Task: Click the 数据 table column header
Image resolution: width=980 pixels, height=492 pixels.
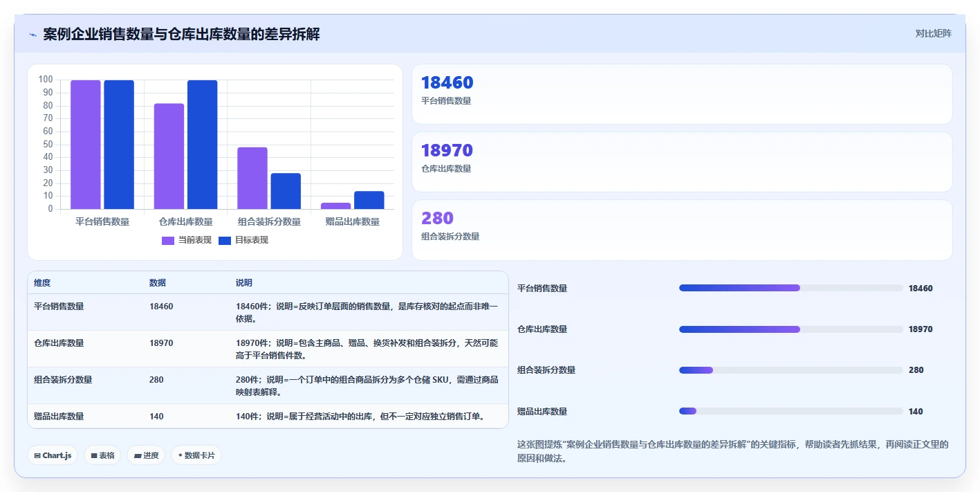Action: [x=158, y=283]
